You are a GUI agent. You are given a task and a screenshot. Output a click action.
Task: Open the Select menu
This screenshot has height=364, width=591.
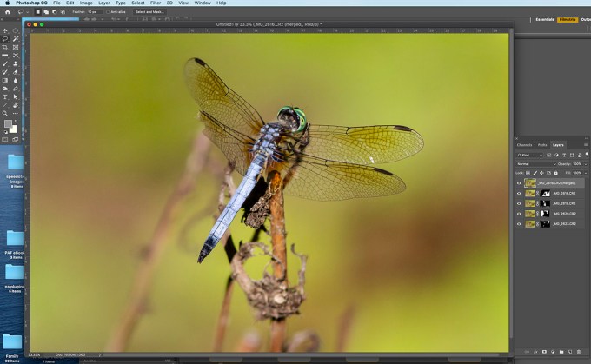point(138,3)
